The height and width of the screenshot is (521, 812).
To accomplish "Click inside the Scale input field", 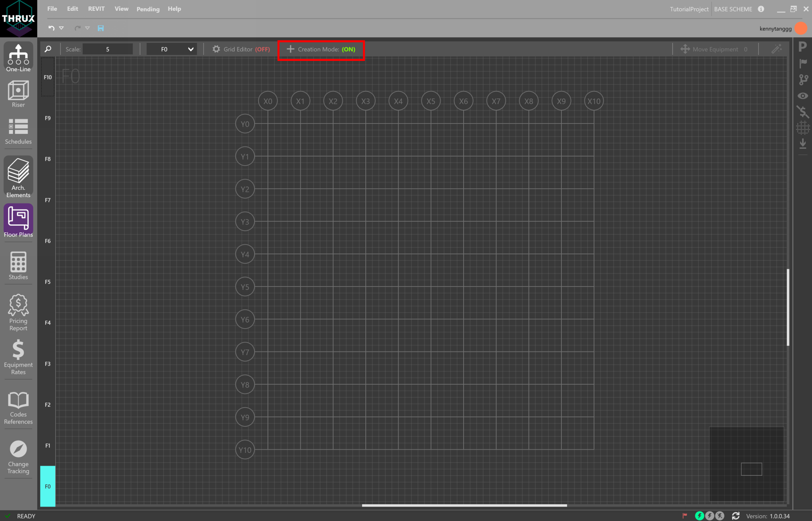I will 107,49.
